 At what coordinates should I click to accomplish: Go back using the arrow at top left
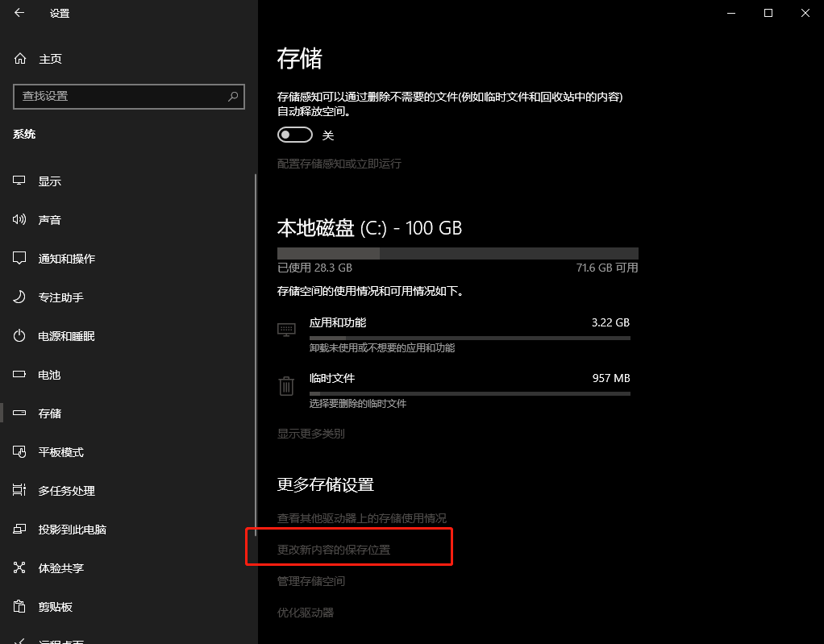(19, 13)
